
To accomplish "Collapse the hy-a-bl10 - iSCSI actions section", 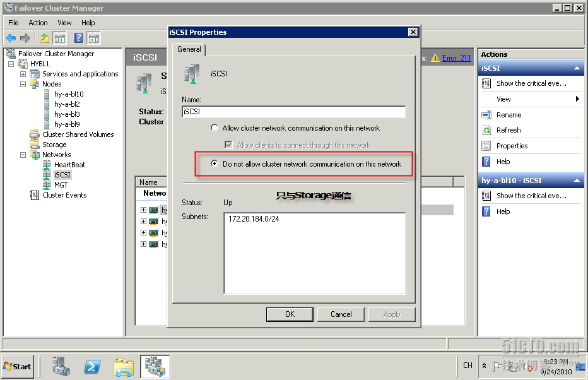I will click(577, 181).
